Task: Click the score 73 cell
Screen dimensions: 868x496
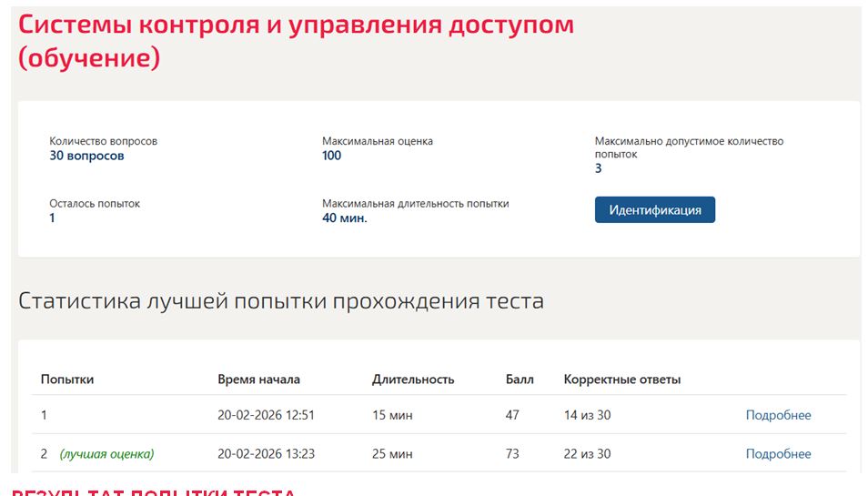Action: point(512,454)
